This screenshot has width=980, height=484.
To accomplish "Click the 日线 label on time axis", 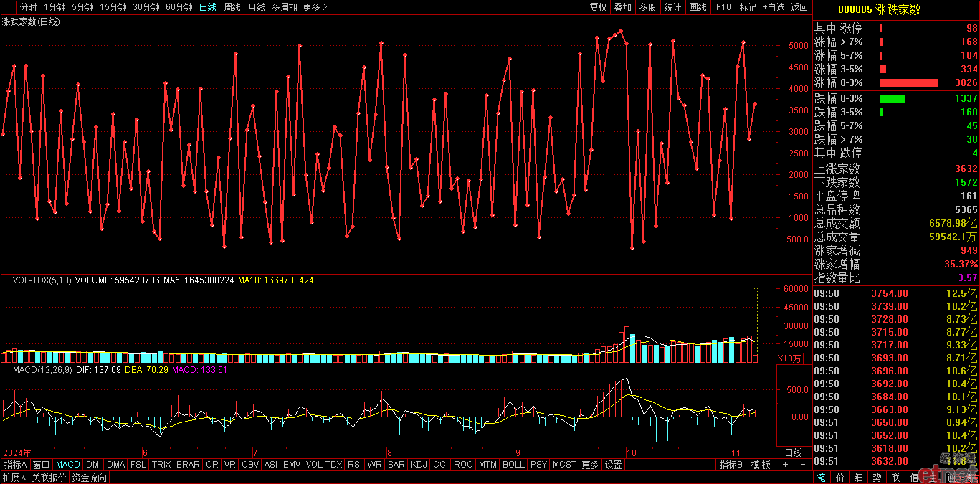I will pyautogui.click(x=794, y=452).
